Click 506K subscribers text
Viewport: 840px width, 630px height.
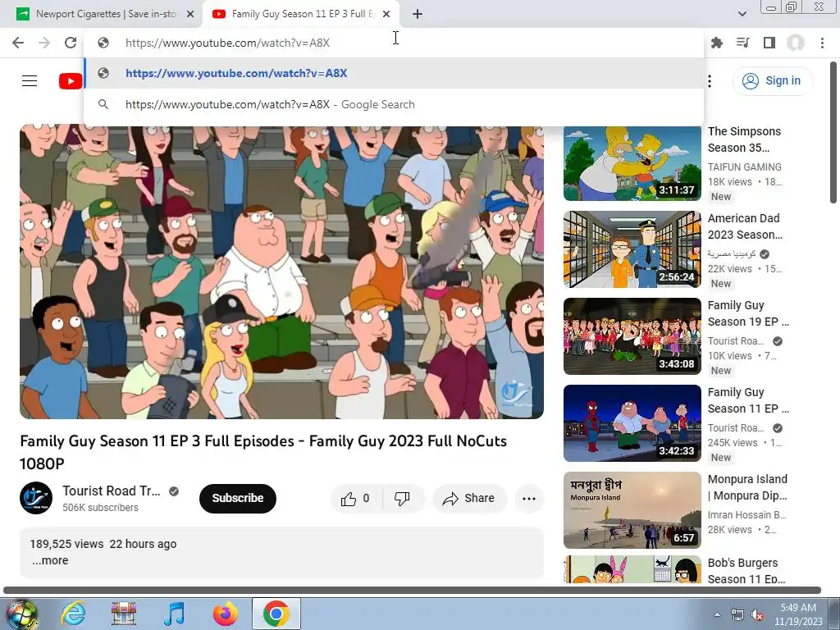[100, 508]
